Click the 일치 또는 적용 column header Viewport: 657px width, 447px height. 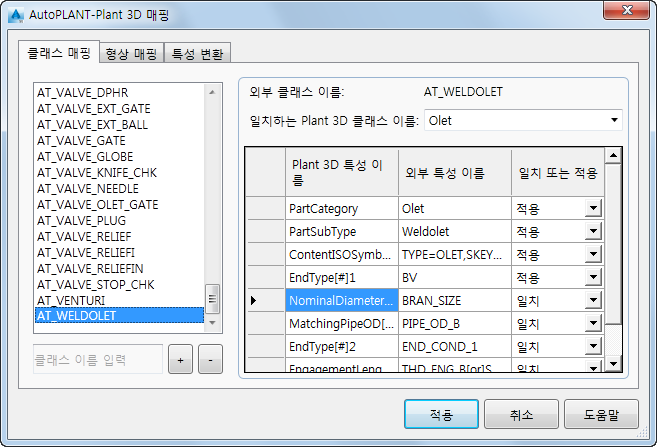[x=558, y=172]
